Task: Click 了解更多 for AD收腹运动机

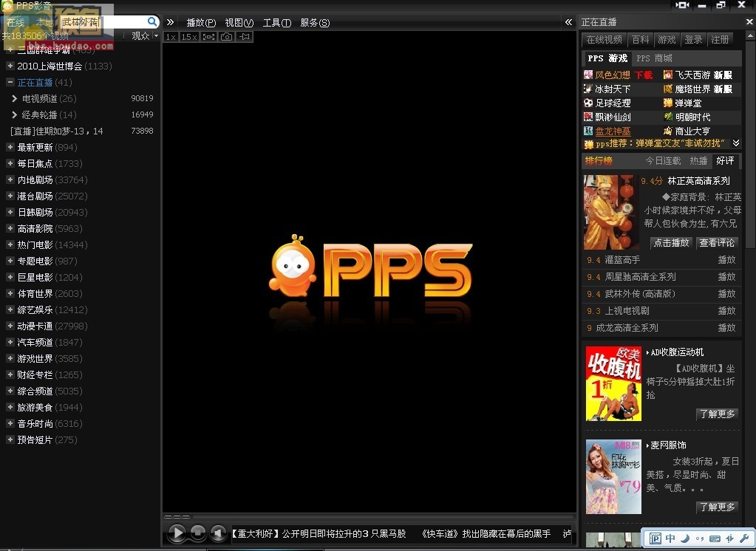Action: coord(718,414)
